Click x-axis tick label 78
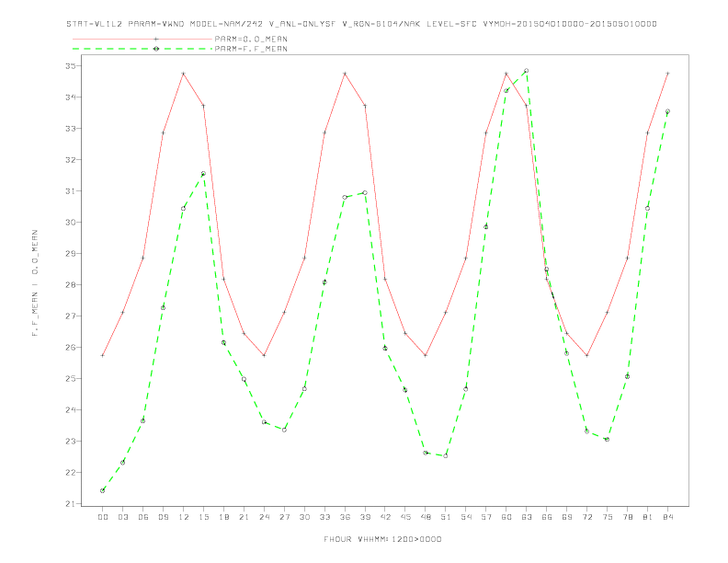 [x=627, y=517]
